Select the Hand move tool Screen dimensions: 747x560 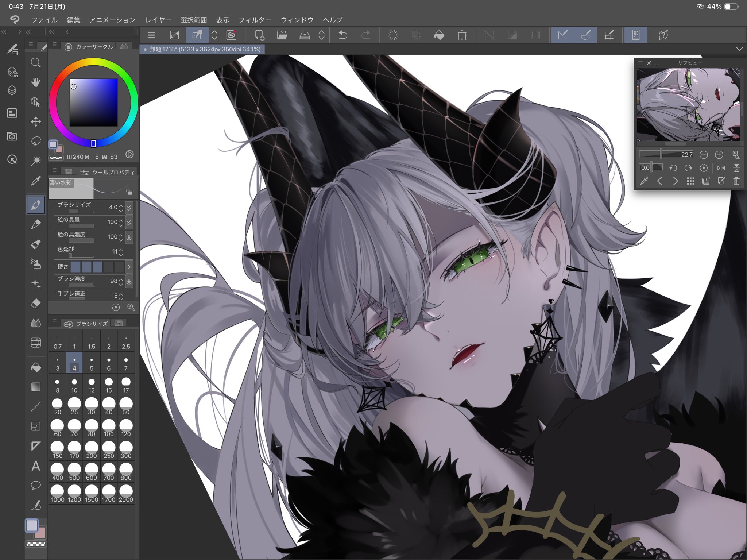click(36, 82)
